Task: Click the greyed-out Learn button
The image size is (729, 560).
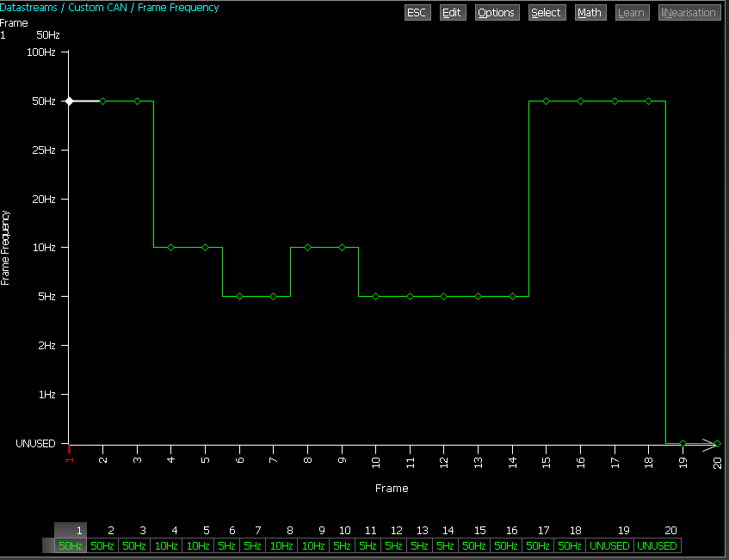Action: [x=632, y=13]
